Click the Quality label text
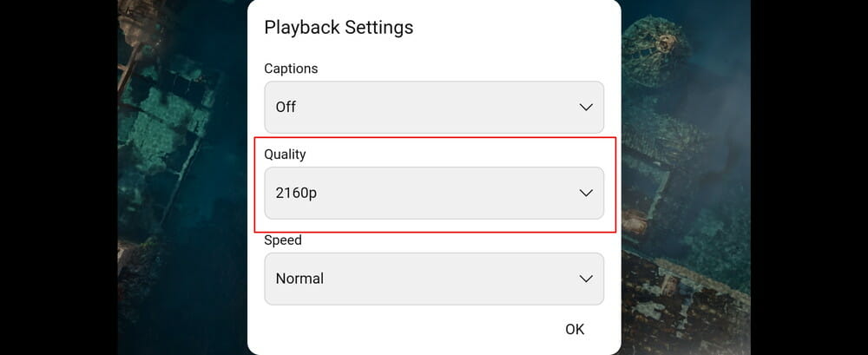 (x=286, y=154)
